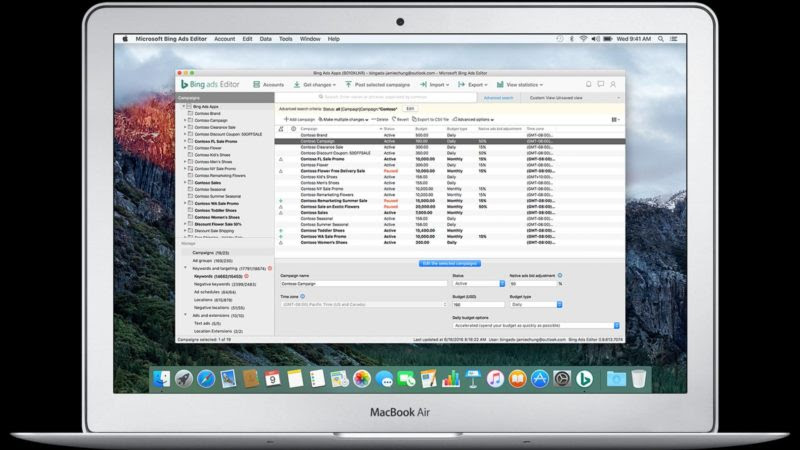The image size is (800, 450).
Task: Open Get changes dropdown
Action: click(x=314, y=85)
